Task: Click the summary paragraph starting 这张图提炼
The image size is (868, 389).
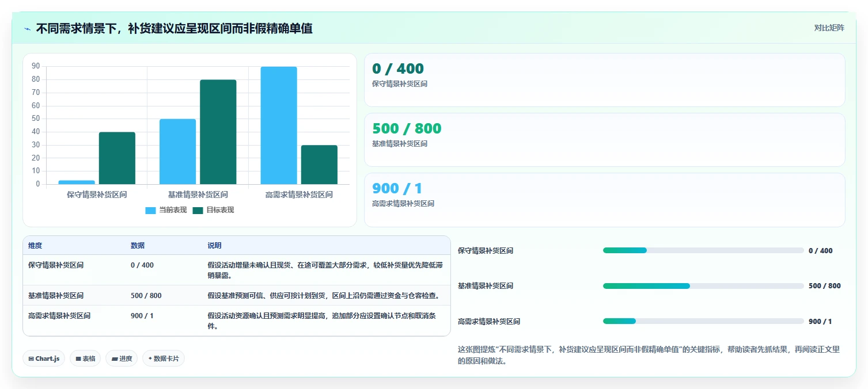Action: [x=649, y=356]
